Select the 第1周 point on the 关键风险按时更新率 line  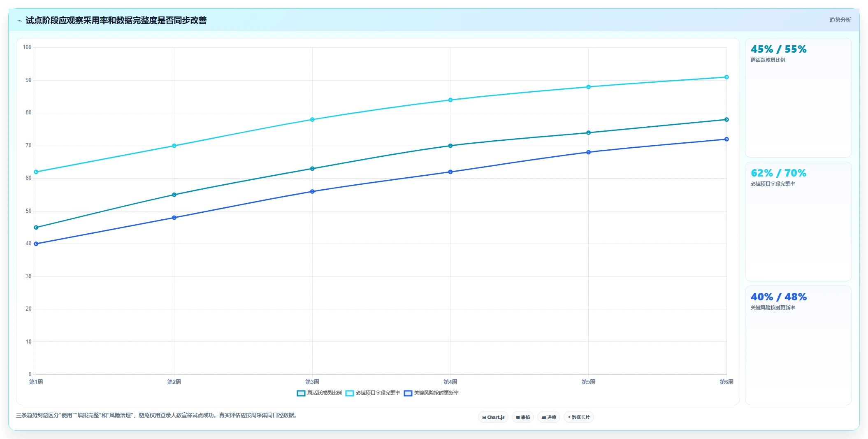click(36, 244)
